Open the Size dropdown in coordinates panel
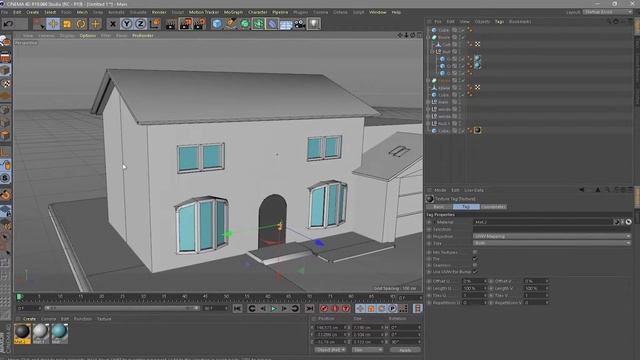Image resolution: width=640 pixels, height=360 pixels. [367, 350]
